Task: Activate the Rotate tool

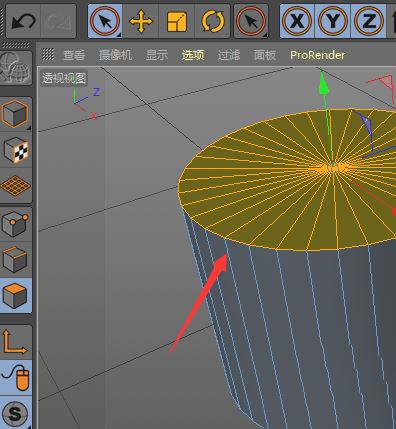Action: click(213, 21)
